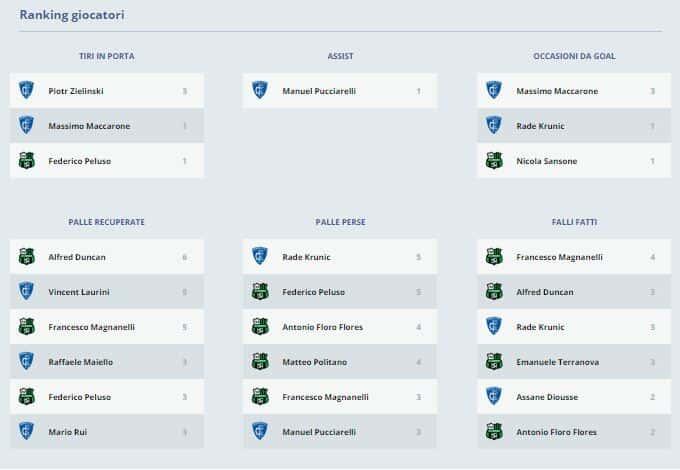Click Sassuolo crest next to Alfred Duncan recoveries
This screenshot has height=470, width=680.
(27, 257)
